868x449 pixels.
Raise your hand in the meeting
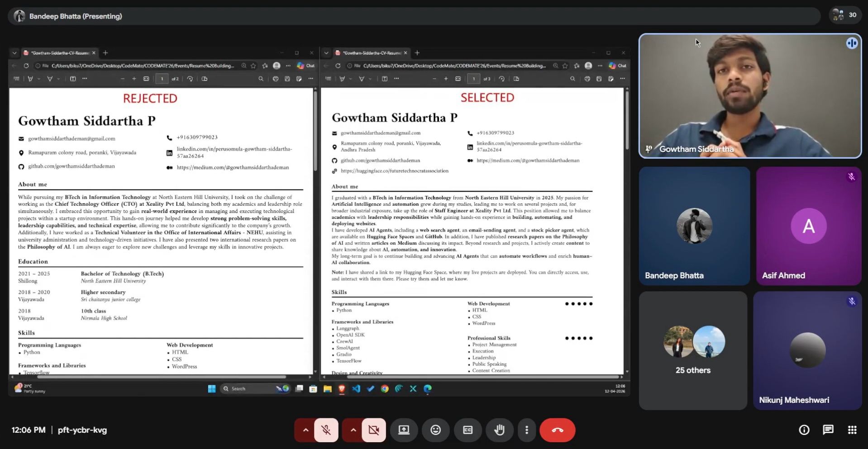coord(499,430)
